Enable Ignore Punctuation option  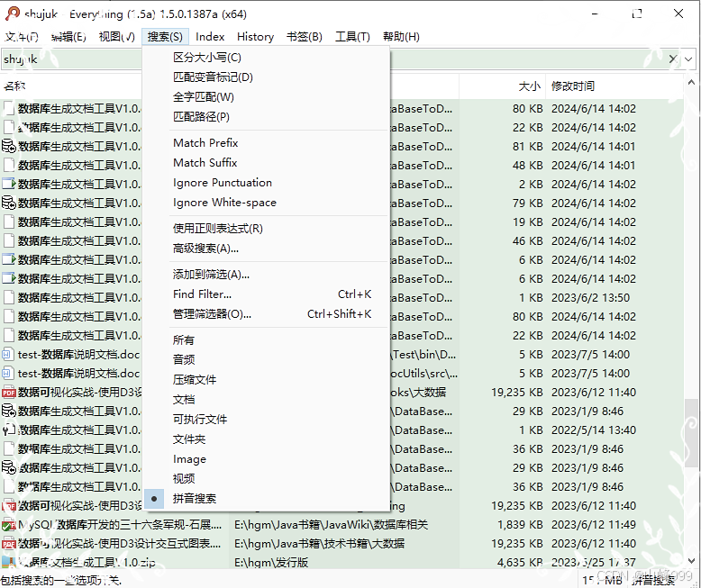pyautogui.click(x=266, y=183)
